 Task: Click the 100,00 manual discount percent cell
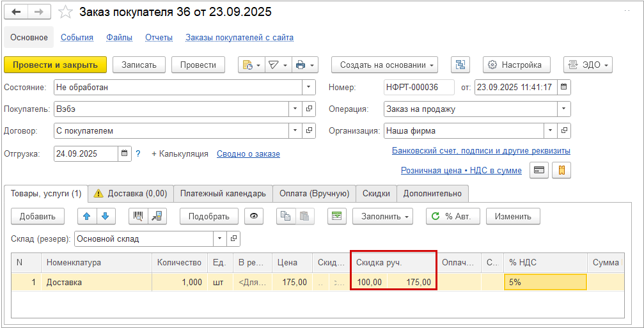click(370, 283)
